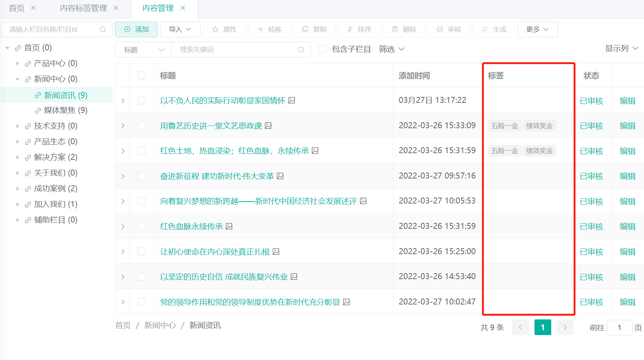Open the 导入 dropdown menu
The image size is (644, 360).
pyautogui.click(x=180, y=29)
